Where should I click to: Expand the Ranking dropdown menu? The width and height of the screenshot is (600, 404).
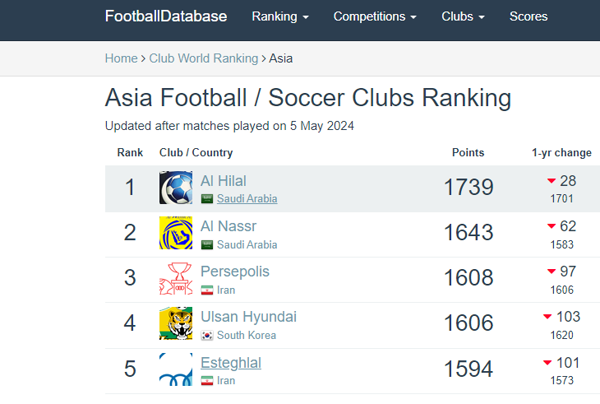[280, 17]
